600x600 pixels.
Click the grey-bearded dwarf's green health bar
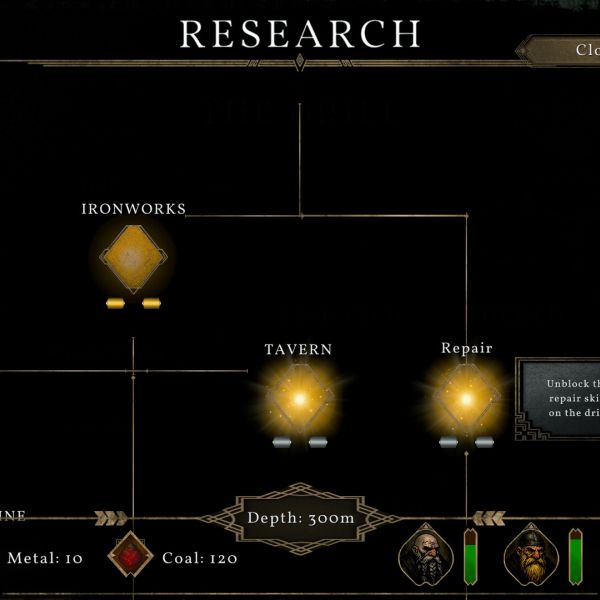[x=470, y=557]
